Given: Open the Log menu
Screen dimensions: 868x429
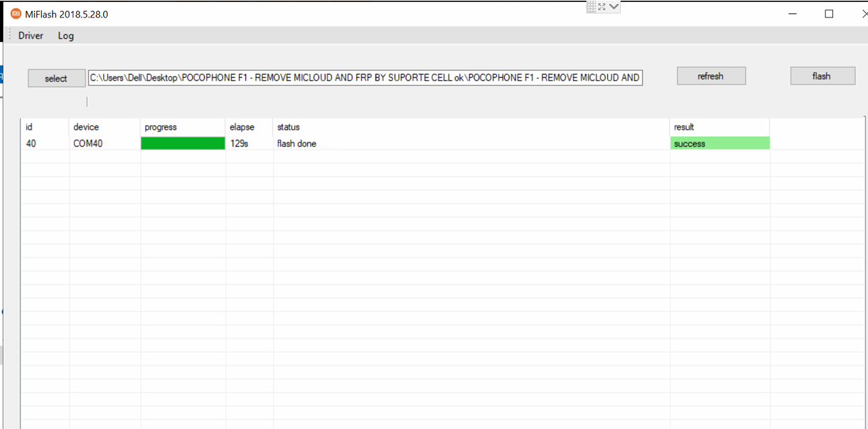Looking at the screenshot, I should pyautogui.click(x=65, y=36).
